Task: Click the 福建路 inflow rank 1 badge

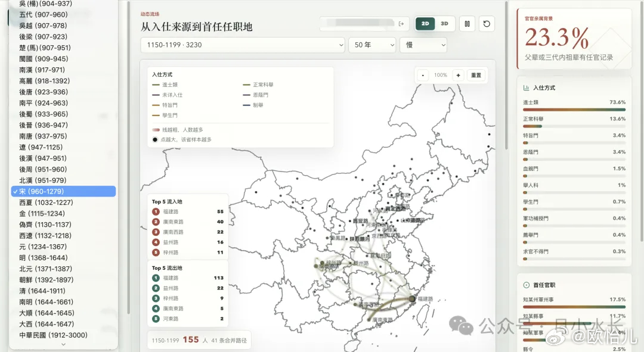Action: pyautogui.click(x=156, y=211)
